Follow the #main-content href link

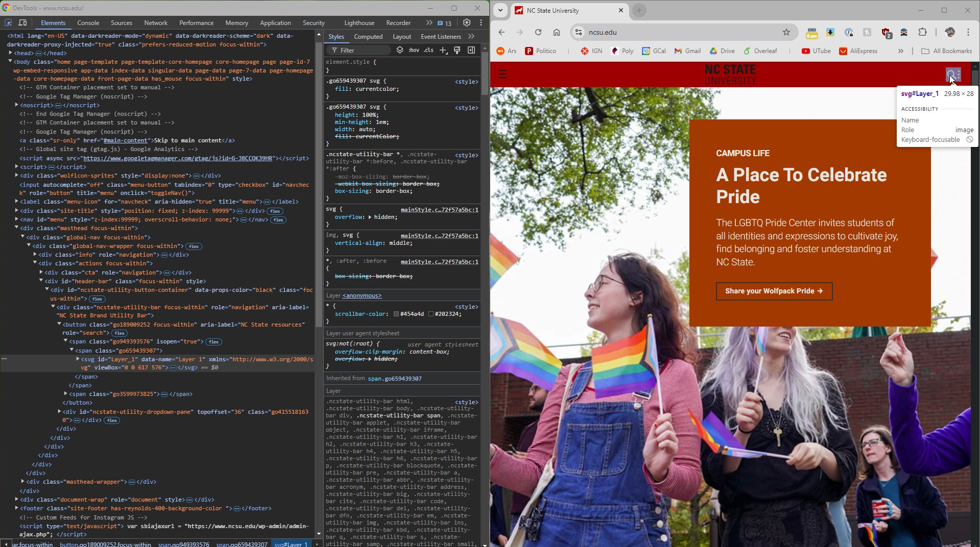(x=125, y=140)
